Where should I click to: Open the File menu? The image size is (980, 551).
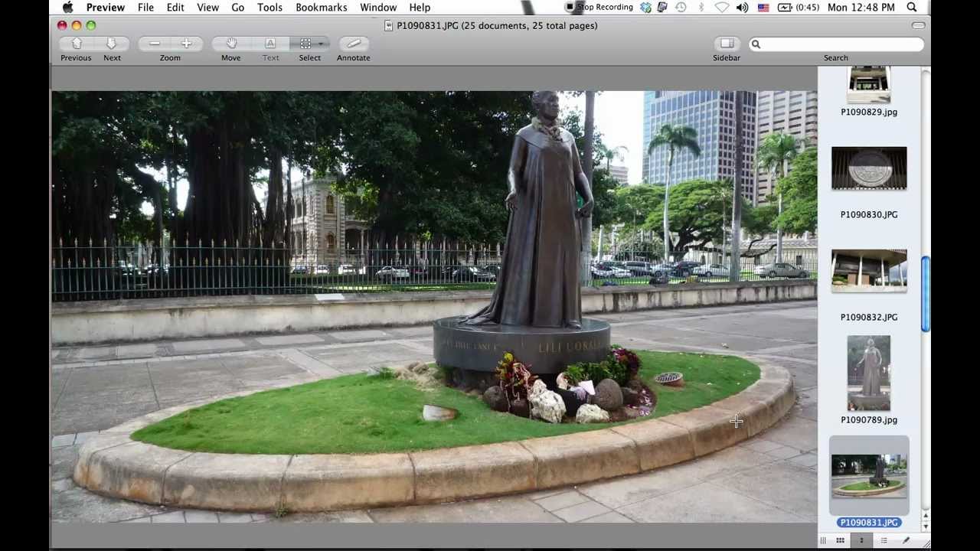pyautogui.click(x=145, y=8)
